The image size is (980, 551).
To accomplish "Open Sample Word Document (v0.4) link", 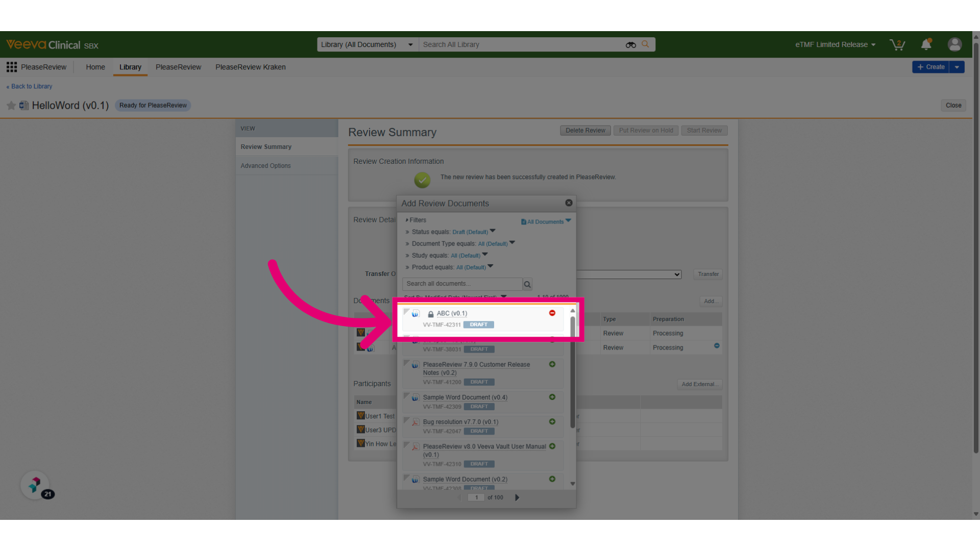I will click(x=465, y=397).
